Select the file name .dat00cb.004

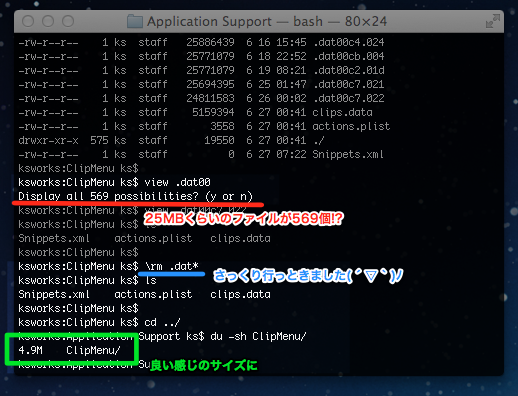pyautogui.click(x=349, y=56)
